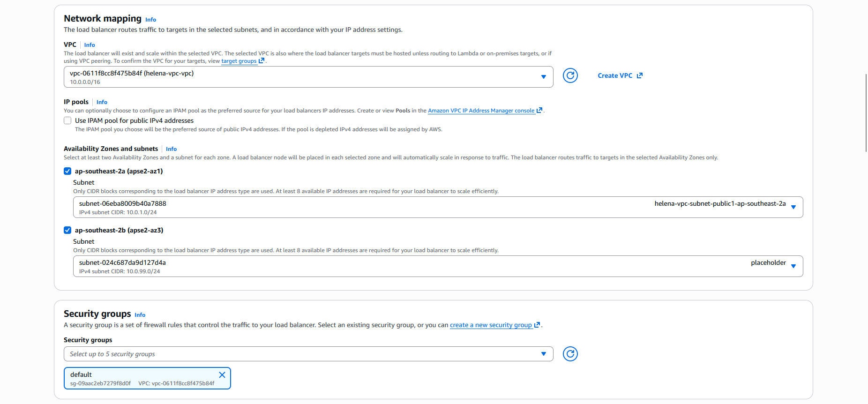Click external link icon next to target groups

(262, 61)
